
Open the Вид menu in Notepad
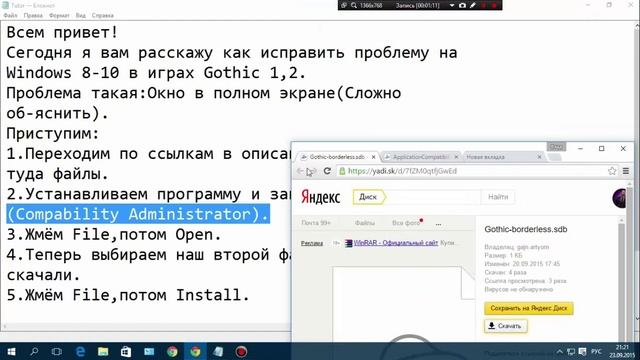pos(80,16)
